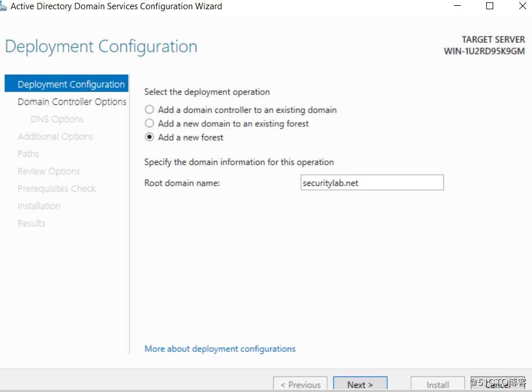Click the TARGET SERVER label text
Image resolution: width=532 pixels, height=392 pixels.
pos(493,39)
